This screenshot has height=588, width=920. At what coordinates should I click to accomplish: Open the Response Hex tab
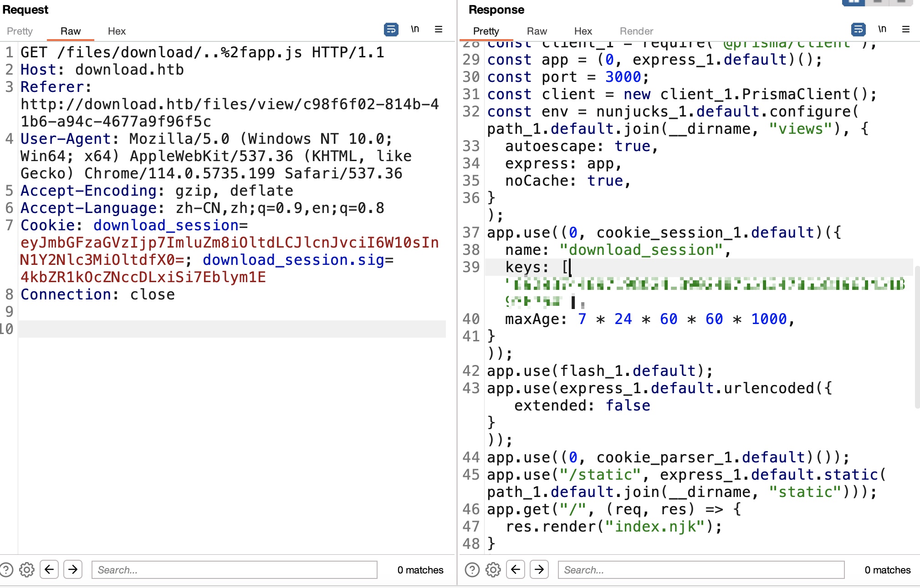(x=583, y=31)
